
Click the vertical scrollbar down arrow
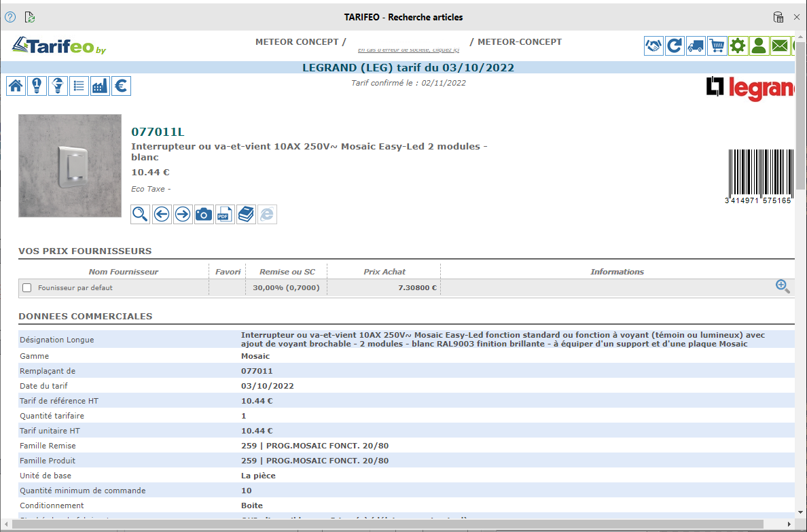pos(800,513)
